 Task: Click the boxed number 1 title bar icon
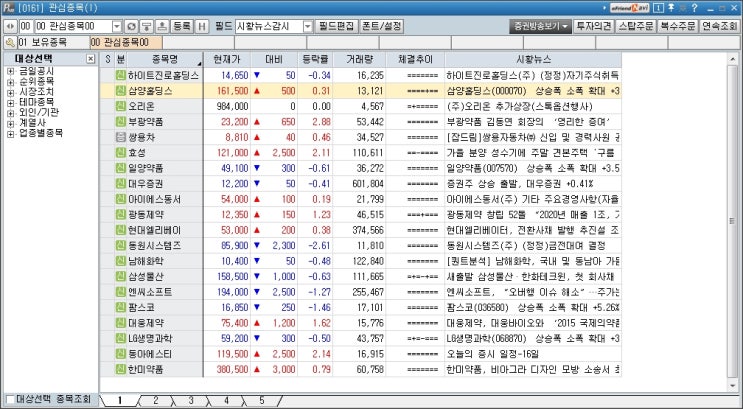click(658, 8)
